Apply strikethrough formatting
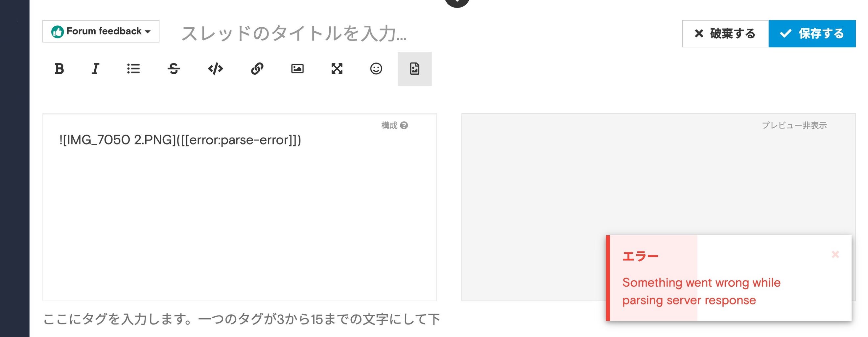868x337 pixels. [174, 69]
